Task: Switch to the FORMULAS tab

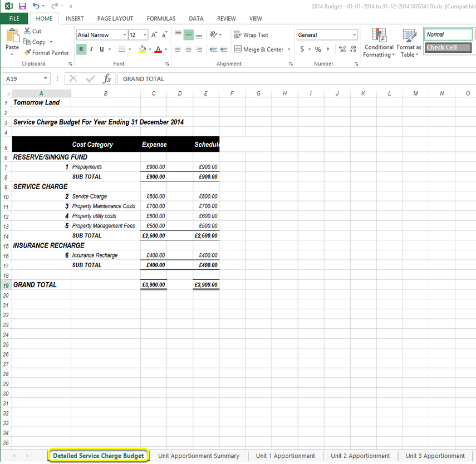Action: [161, 18]
